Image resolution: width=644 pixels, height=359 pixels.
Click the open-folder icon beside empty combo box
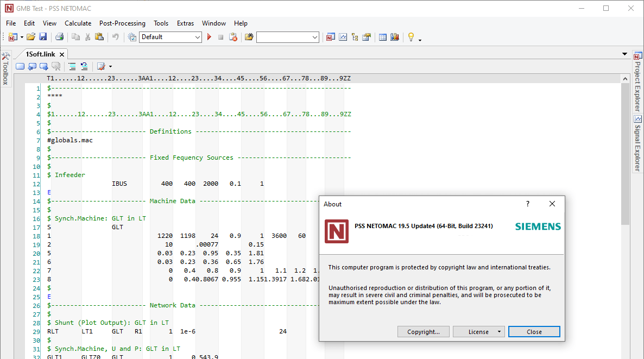click(x=249, y=37)
